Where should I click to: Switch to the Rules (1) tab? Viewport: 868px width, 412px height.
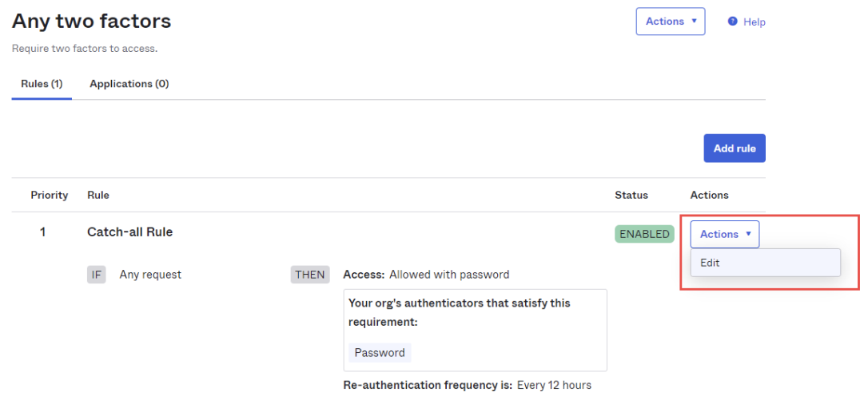coord(42,84)
